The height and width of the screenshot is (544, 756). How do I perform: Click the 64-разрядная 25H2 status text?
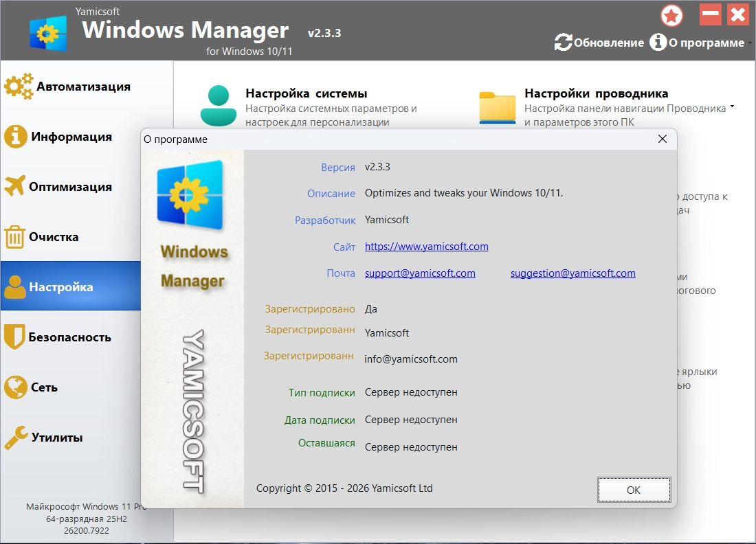87,519
